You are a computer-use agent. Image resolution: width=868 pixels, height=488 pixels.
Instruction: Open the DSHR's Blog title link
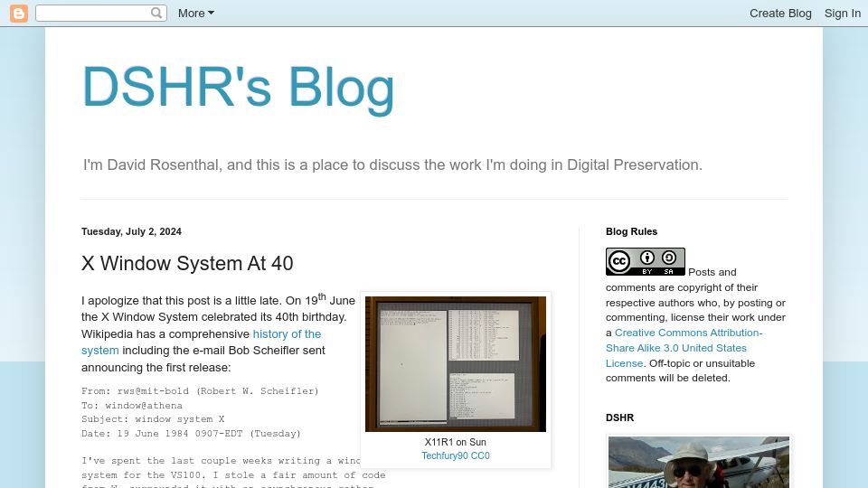pos(238,88)
